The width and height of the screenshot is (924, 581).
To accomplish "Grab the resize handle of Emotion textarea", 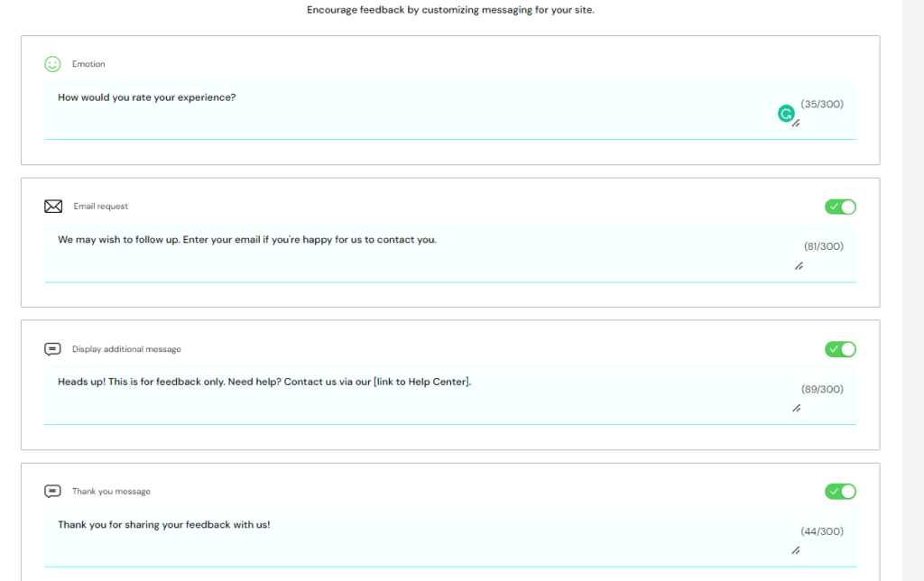I will 796,124.
